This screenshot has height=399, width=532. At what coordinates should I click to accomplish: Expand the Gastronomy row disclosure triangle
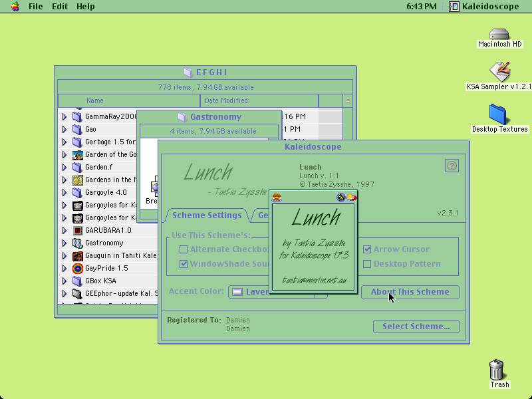(x=65, y=243)
